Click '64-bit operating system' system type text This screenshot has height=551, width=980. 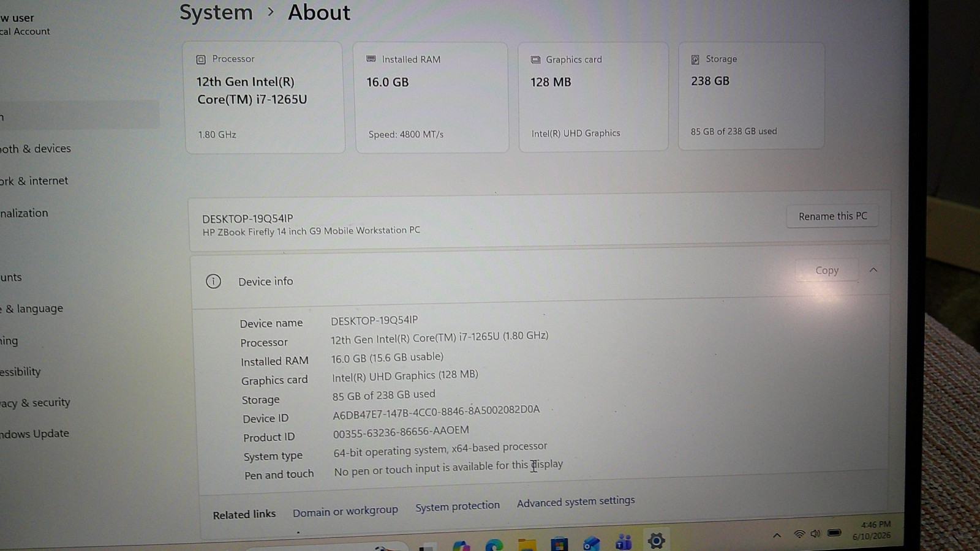(x=440, y=449)
